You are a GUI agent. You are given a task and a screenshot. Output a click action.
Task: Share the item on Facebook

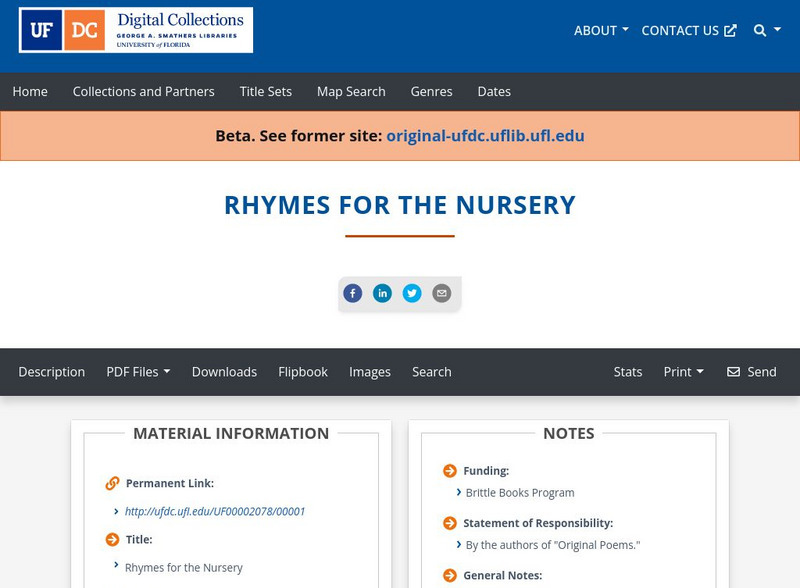(352, 294)
